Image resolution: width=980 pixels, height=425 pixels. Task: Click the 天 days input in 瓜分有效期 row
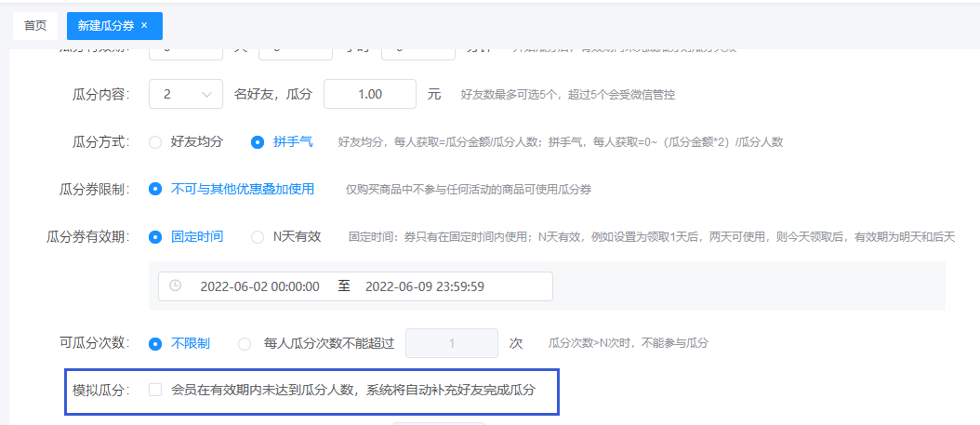point(185,54)
